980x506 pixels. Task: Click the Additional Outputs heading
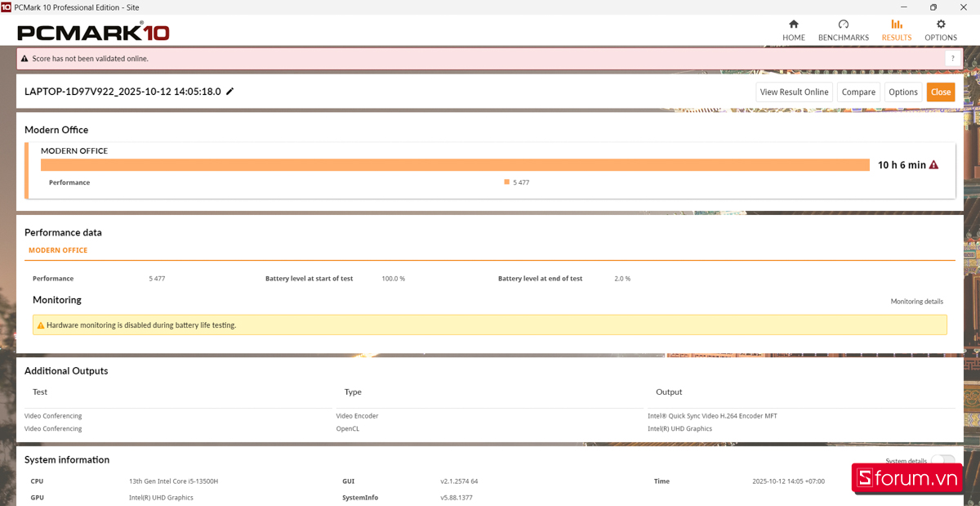66,371
